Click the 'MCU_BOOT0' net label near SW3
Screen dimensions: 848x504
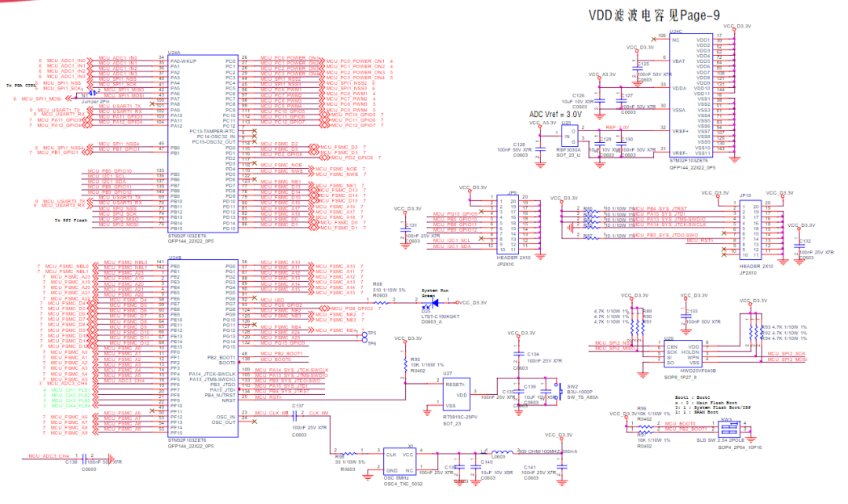pos(680,424)
